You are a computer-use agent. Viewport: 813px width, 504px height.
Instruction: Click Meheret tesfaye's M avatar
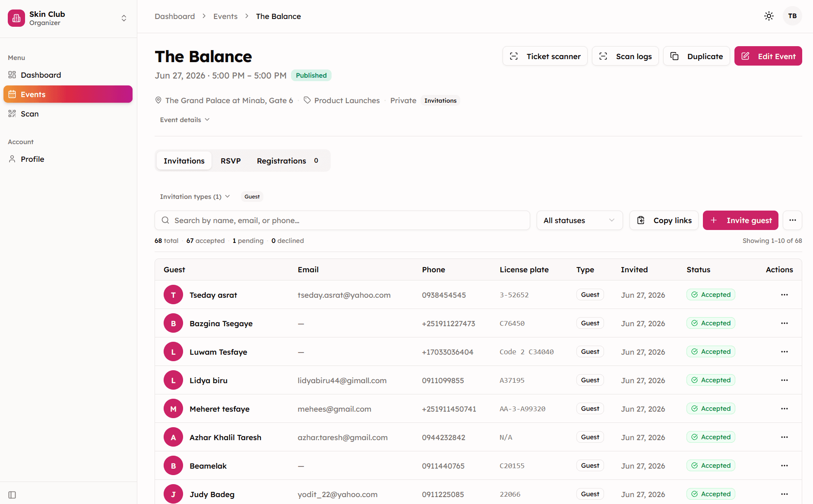tap(173, 409)
